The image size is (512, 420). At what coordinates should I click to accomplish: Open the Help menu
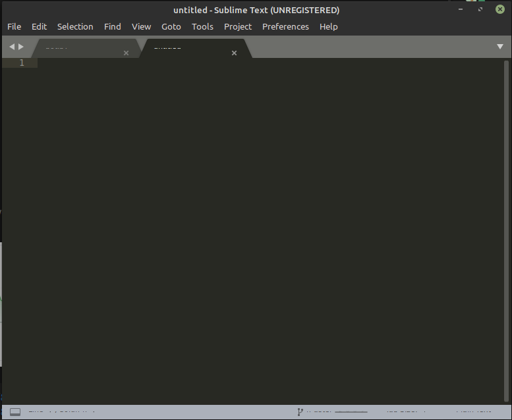tap(328, 26)
